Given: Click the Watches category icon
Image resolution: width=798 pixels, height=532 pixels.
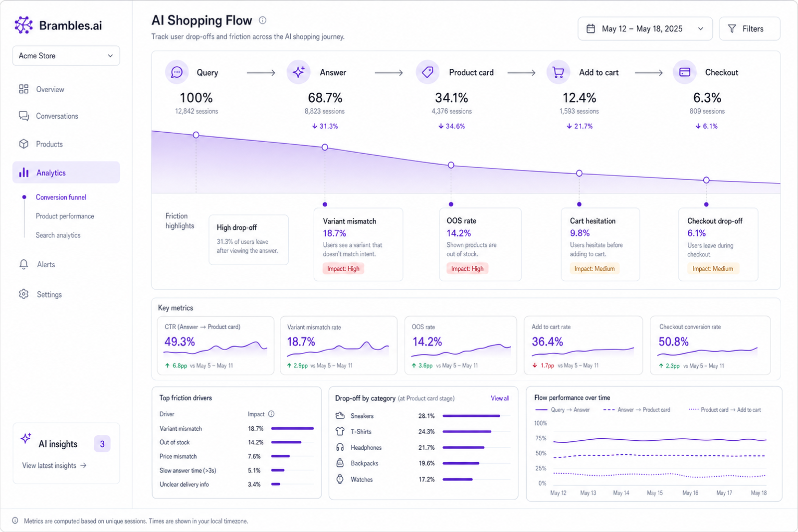Looking at the screenshot, I should point(340,479).
